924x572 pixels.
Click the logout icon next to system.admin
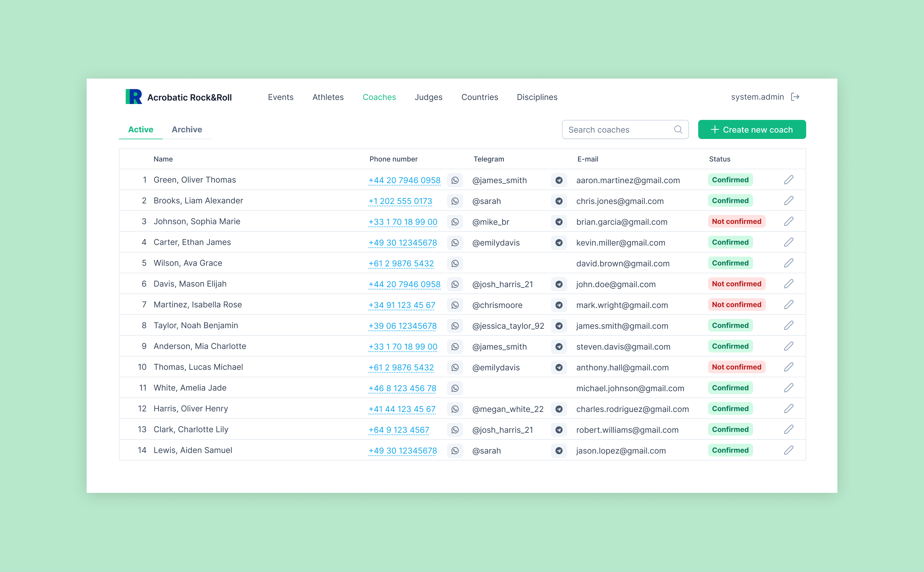point(795,97)
